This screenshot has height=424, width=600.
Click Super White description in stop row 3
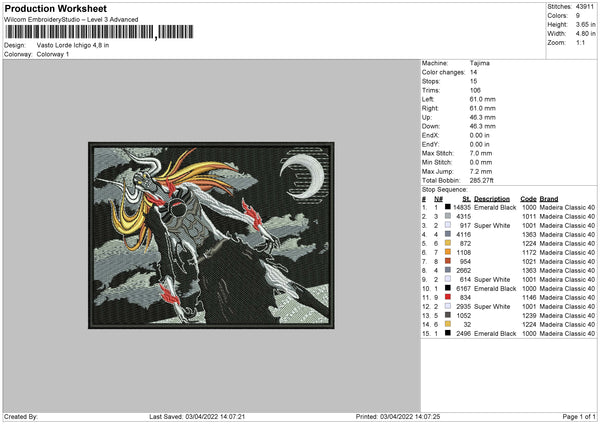(x=492, y=225)
